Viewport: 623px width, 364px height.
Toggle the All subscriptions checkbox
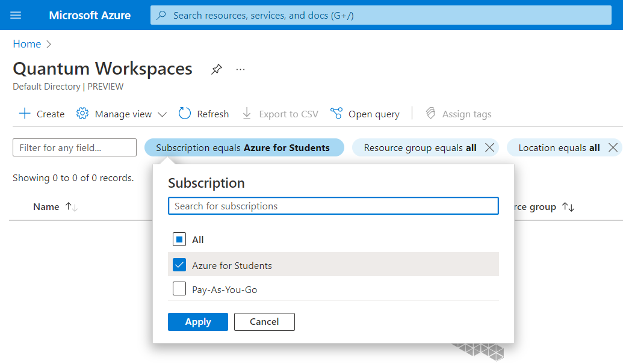(179, 239)
